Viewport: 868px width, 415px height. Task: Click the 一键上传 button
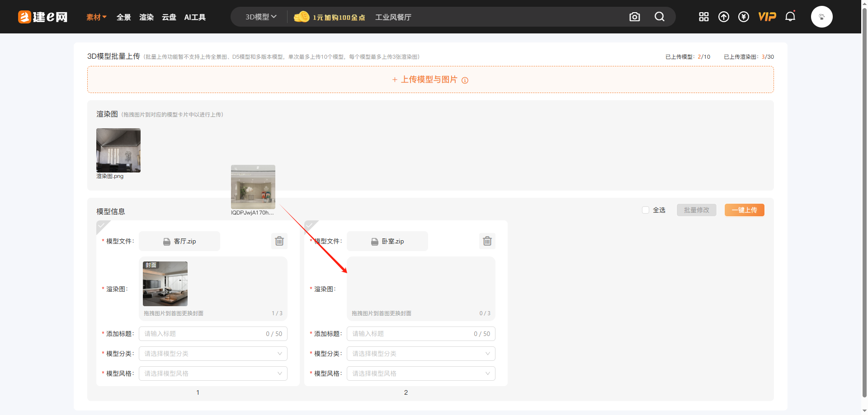tap(744, 210)
